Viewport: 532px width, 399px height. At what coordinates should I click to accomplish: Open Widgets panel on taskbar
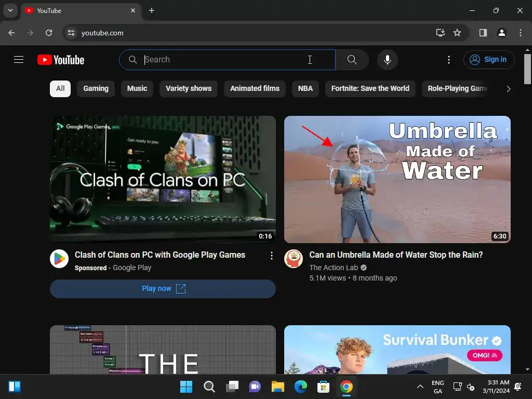(15, 387)
